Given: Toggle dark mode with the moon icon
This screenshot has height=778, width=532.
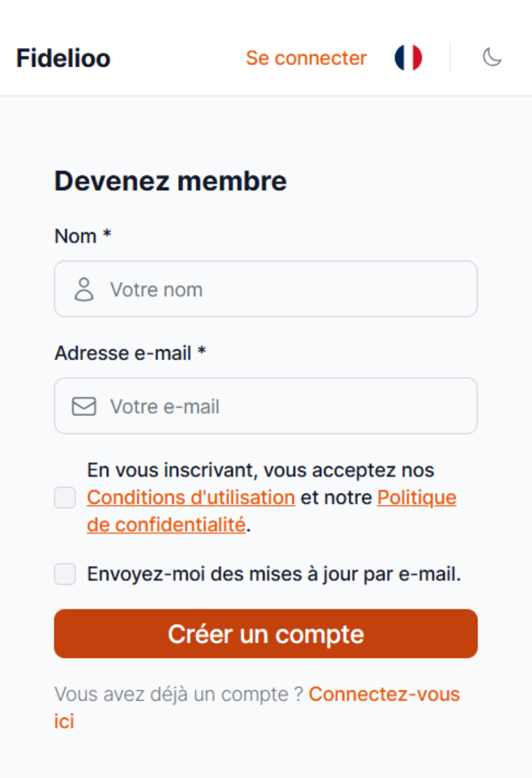Looking at the screenshot, I should 492,57.
